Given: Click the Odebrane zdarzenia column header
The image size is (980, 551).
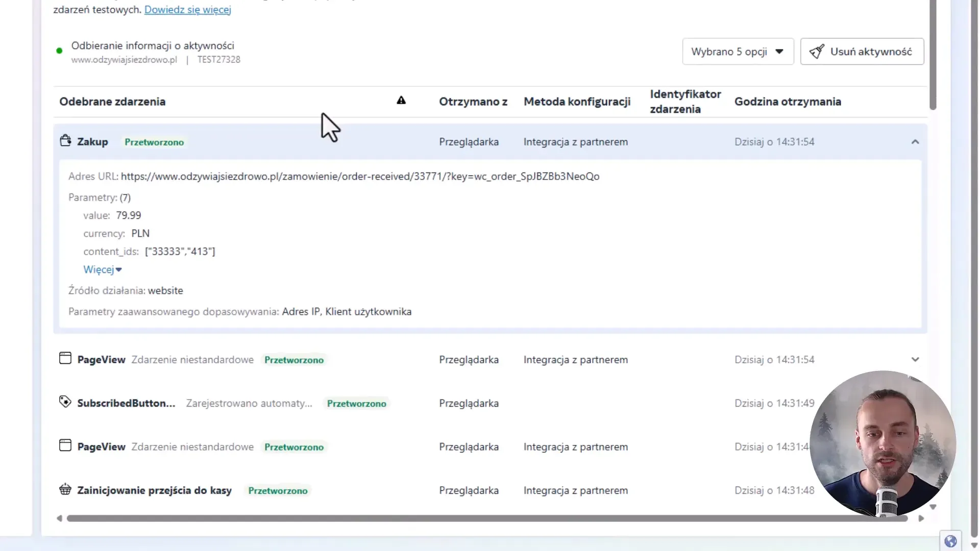Looking at the screenshot, I should click(112, 102).
